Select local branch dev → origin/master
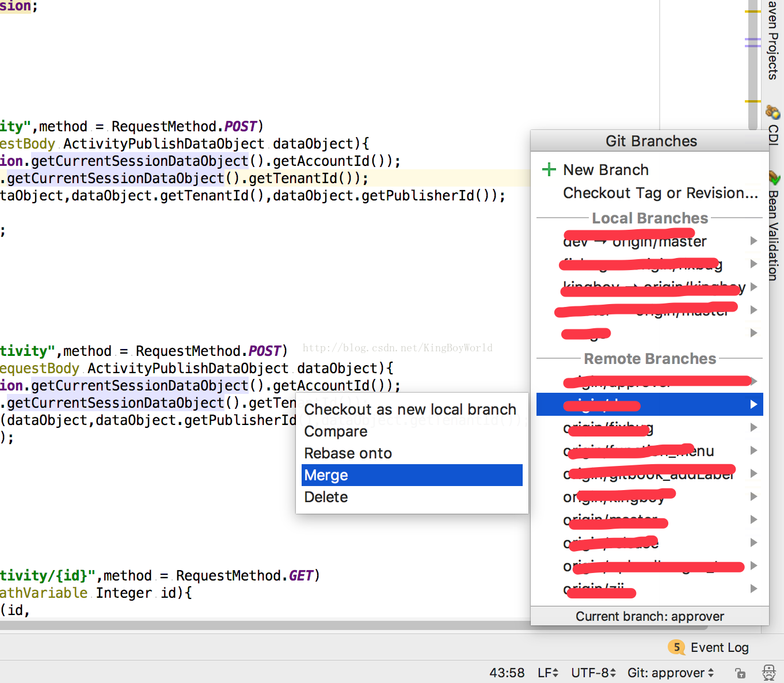 (x=649, y=241)
